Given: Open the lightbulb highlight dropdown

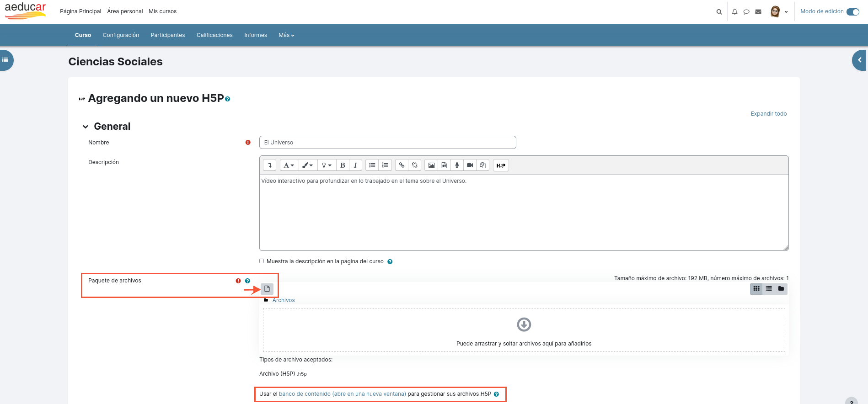Looking at the screenshot, I should pos(327,165).
